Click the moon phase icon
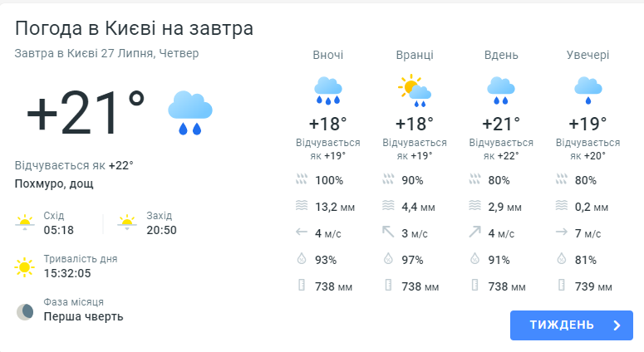 click(26, 312)
